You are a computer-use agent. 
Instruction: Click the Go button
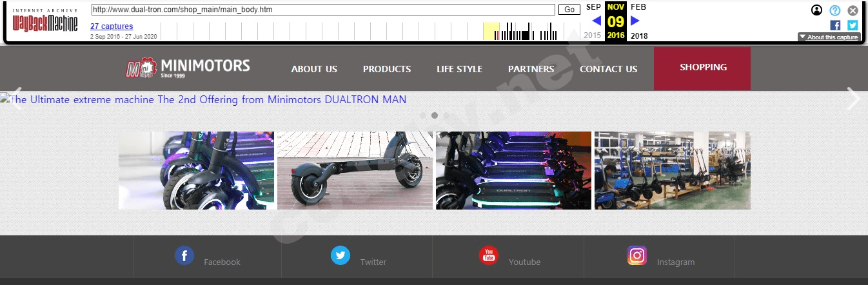[x=569, y=10]
